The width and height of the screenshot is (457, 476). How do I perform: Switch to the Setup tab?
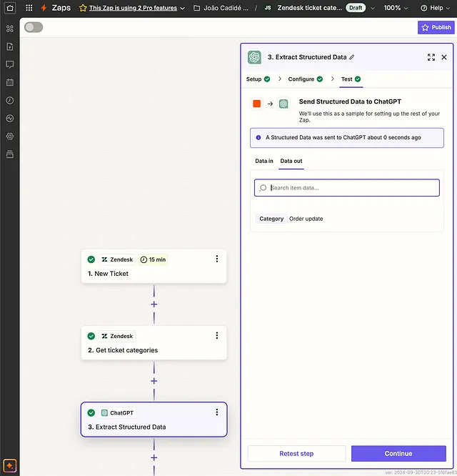click(258, 79)
